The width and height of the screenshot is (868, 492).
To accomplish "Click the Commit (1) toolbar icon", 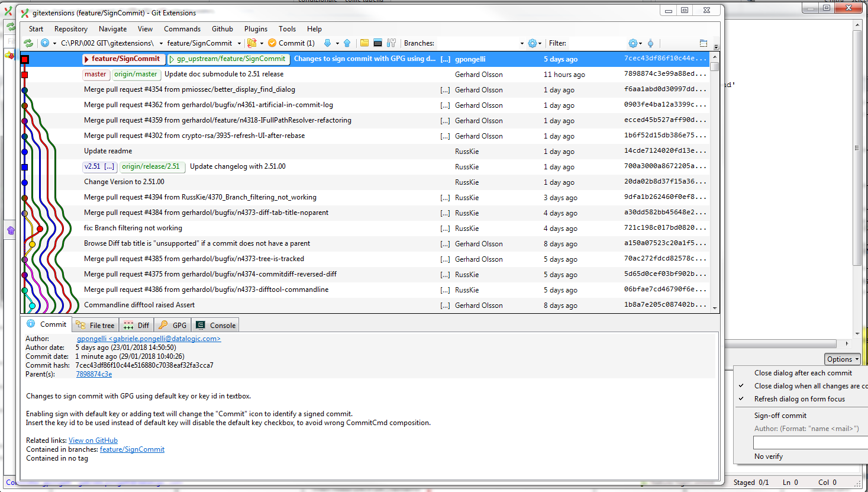I will pyautogui.click(x=292, y=43).
